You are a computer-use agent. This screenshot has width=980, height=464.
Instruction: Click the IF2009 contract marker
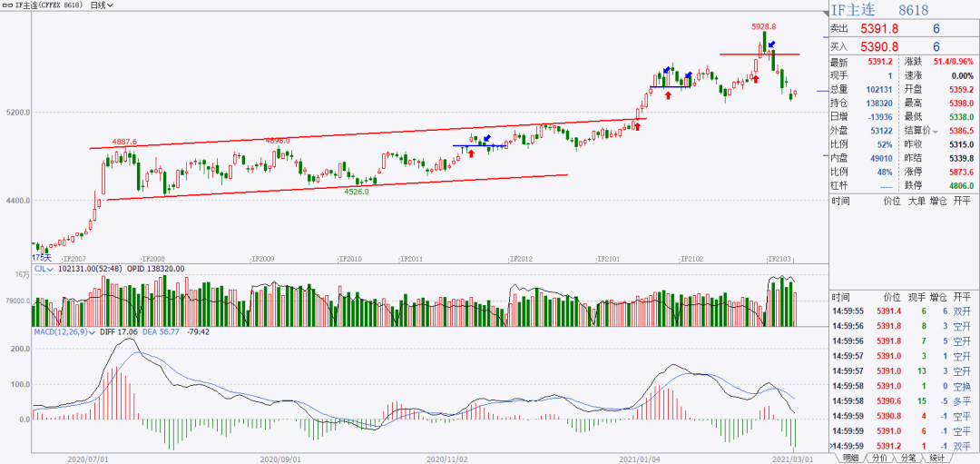pos(262,258)
